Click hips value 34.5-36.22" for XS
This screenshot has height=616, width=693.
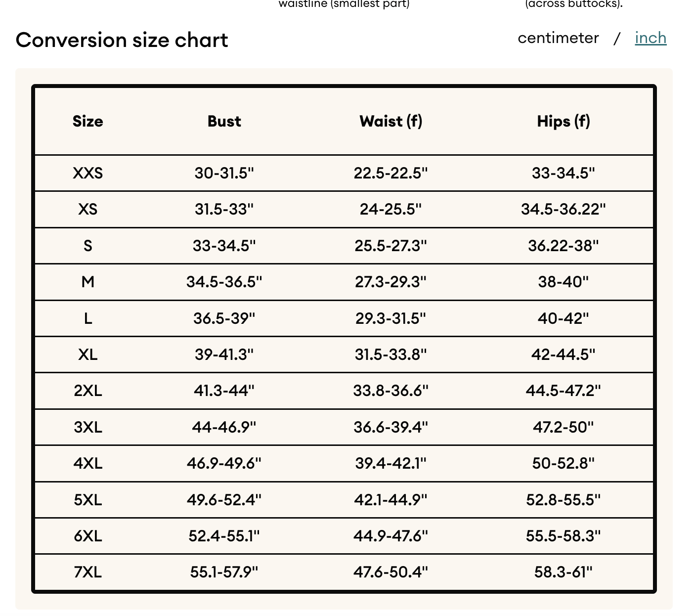click(563, 209)
